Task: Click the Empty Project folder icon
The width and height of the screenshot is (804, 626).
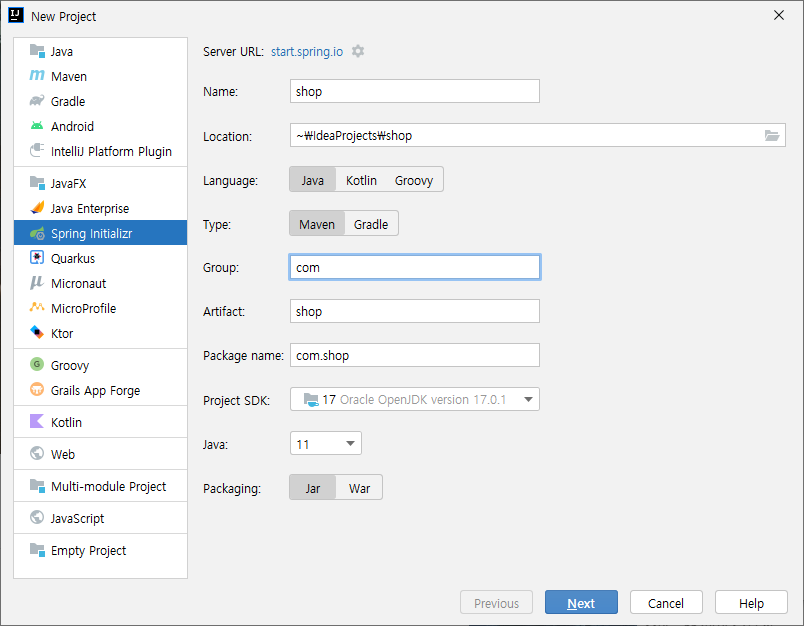Action: (x=37, y=550)
